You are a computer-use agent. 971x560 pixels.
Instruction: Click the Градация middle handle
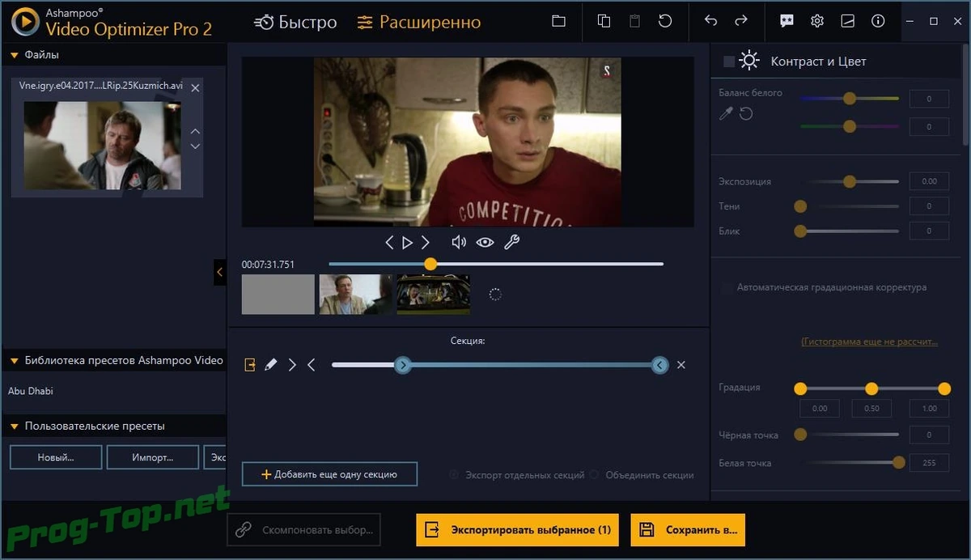(871, 388)
